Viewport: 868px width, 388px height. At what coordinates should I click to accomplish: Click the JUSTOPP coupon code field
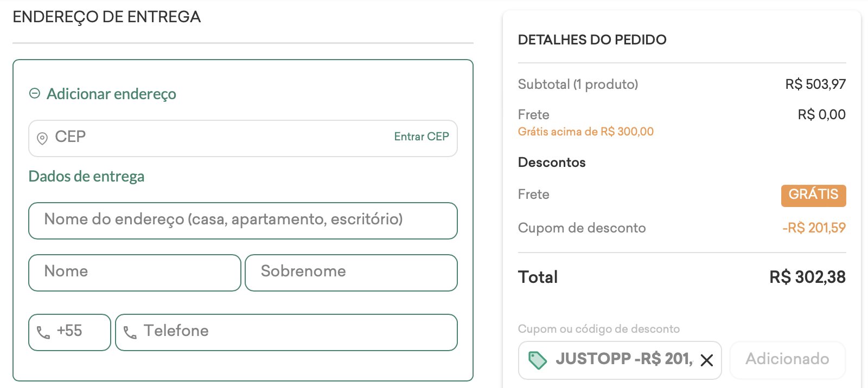620,360
